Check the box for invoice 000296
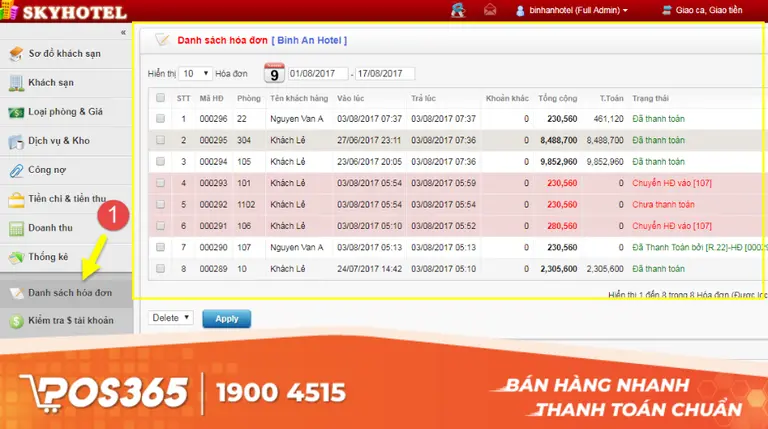Screen dimensions: 768x429 pos(160,119)
